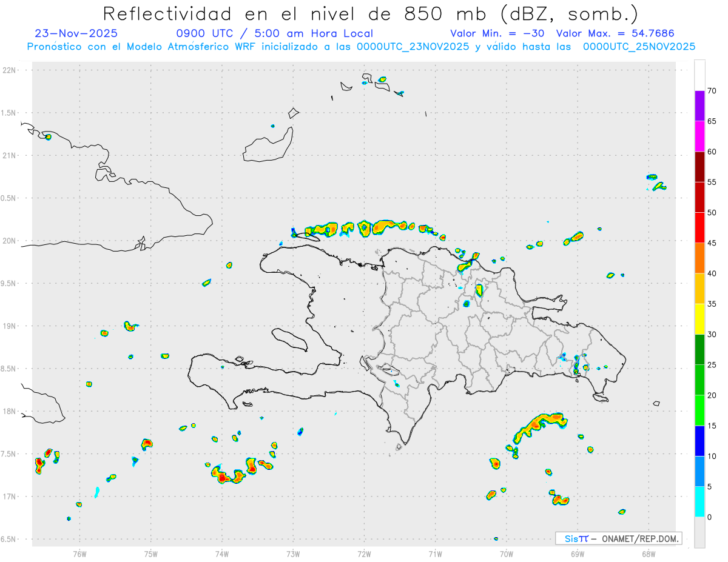Select the "0000UTC_25NOV2025" valid-until text
Screen dimensions: 728x562
[x=639, y=47]
